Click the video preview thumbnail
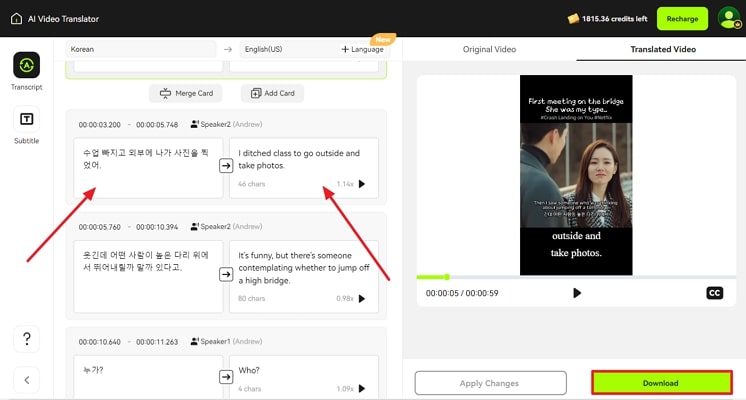This screenshot has height=400, width=746. (x=576, y=175)
